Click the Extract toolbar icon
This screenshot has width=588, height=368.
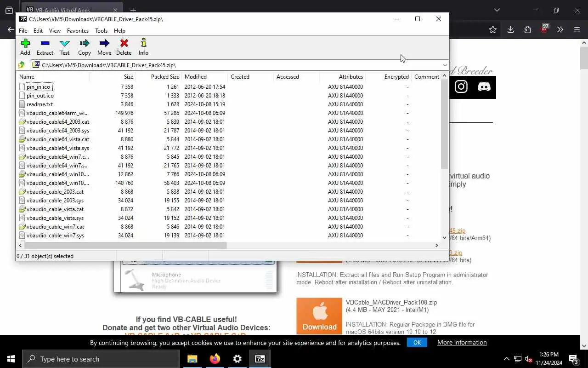45,43
